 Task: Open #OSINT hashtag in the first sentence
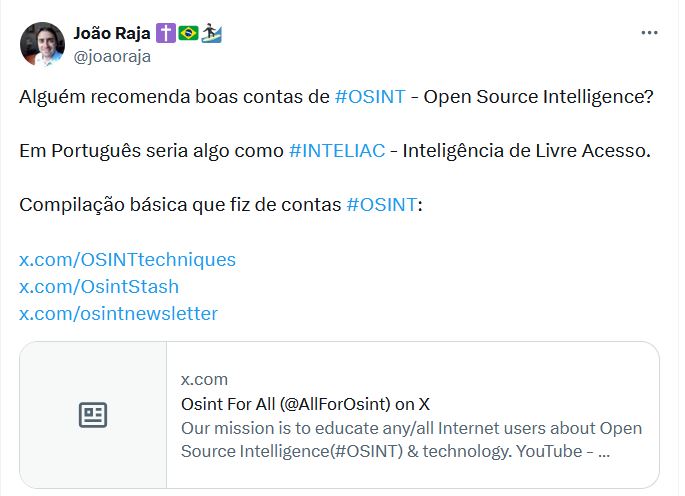click(370, 97)
